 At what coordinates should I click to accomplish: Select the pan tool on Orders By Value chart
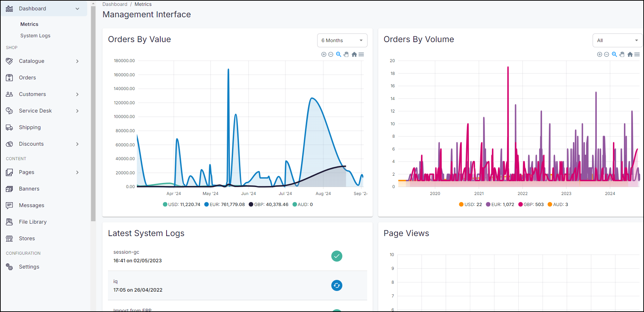(x=346, y=54)
